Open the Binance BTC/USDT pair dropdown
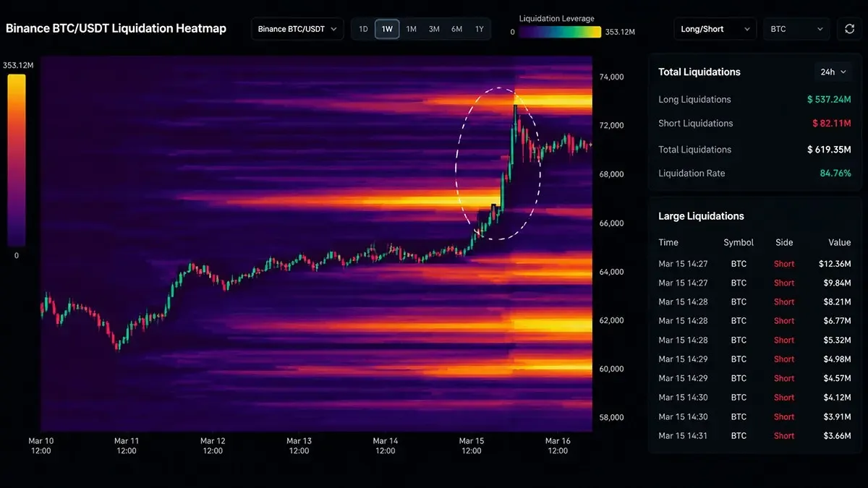The height and width of the screenshot is (488, 868). [x=297, y=29]
